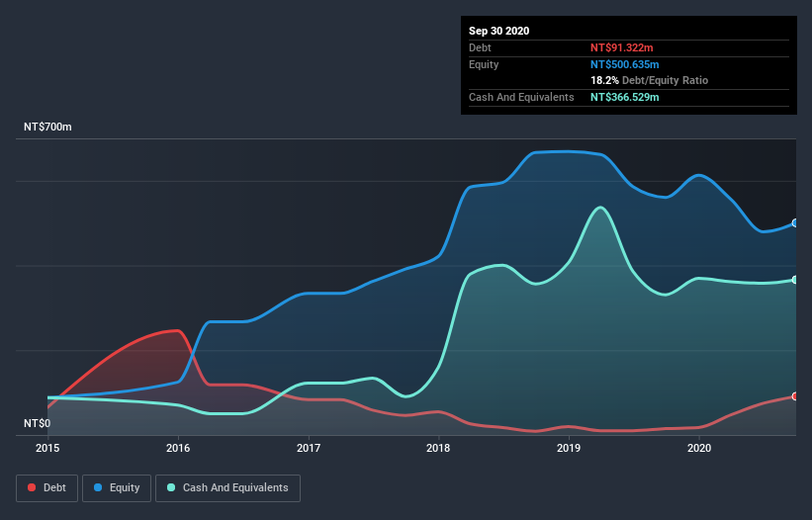Click the 2019 x-axis label
The width and height of the screenshot is (812, 520).
click(x=569, y=448)
